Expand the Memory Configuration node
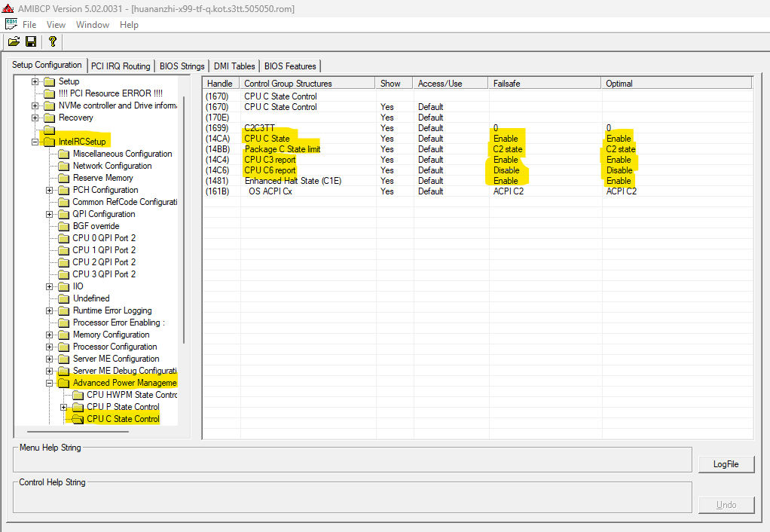The height and width of the screenshot is (532, 770). click(x=48, y=335)
